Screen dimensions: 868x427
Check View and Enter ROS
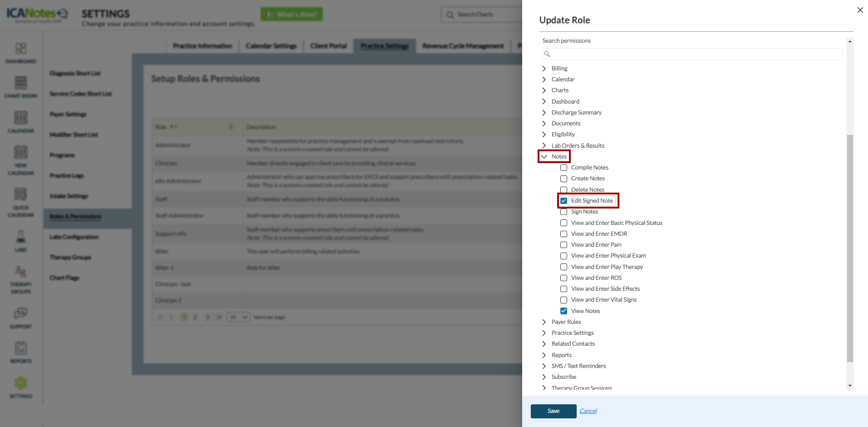[564, 278]
